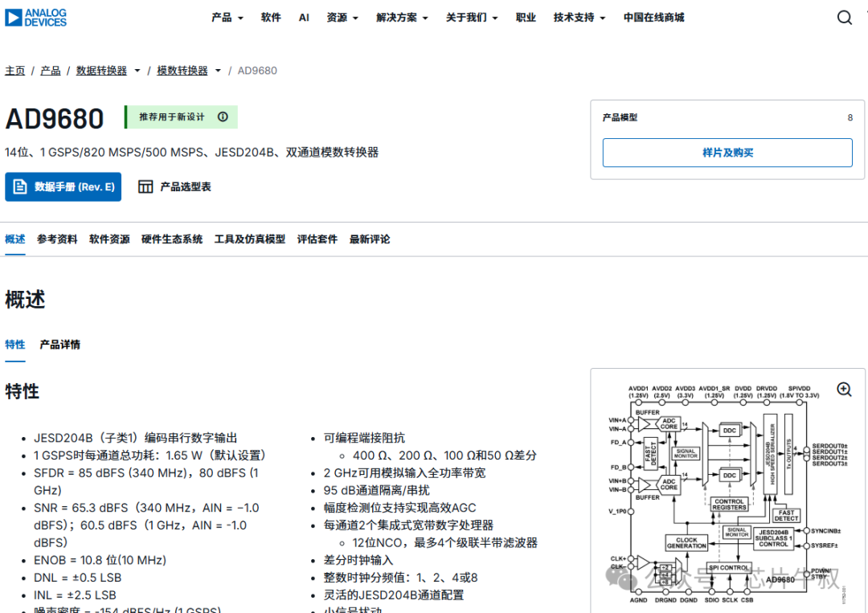The image size is (868, 613).
Task: Switch to the 参考资料 tab
Action: tap(57, 239)
